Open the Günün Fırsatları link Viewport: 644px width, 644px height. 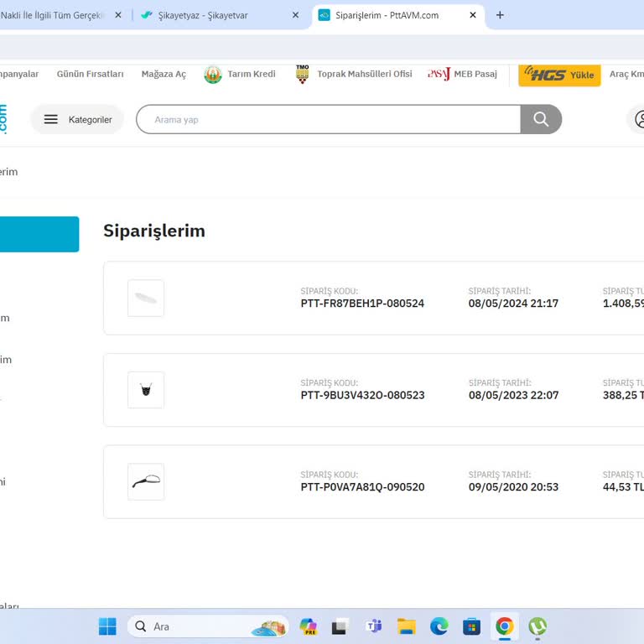[90, 74]
